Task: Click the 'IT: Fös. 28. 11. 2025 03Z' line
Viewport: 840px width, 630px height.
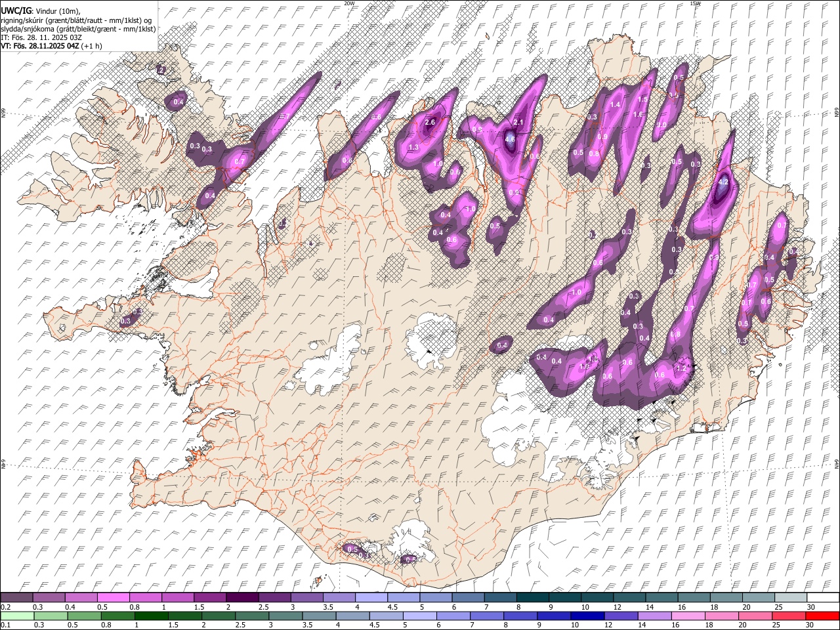Action: (41, 37)
